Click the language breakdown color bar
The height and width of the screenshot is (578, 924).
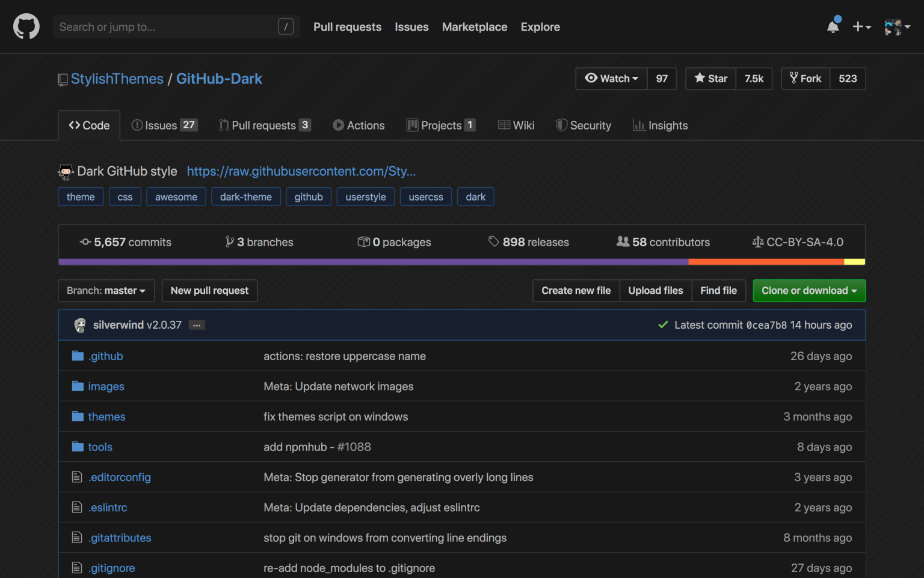click(461, 261)
